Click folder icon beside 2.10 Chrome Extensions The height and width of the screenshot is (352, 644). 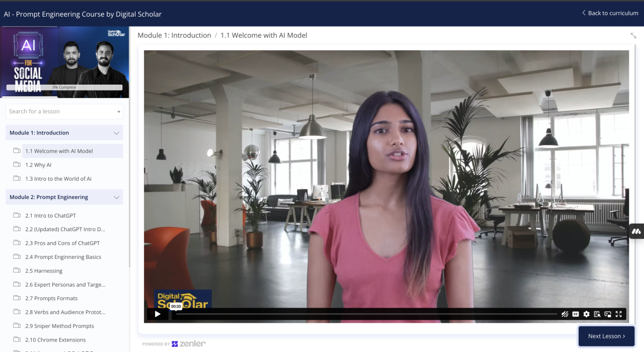(x=17, y=339)
